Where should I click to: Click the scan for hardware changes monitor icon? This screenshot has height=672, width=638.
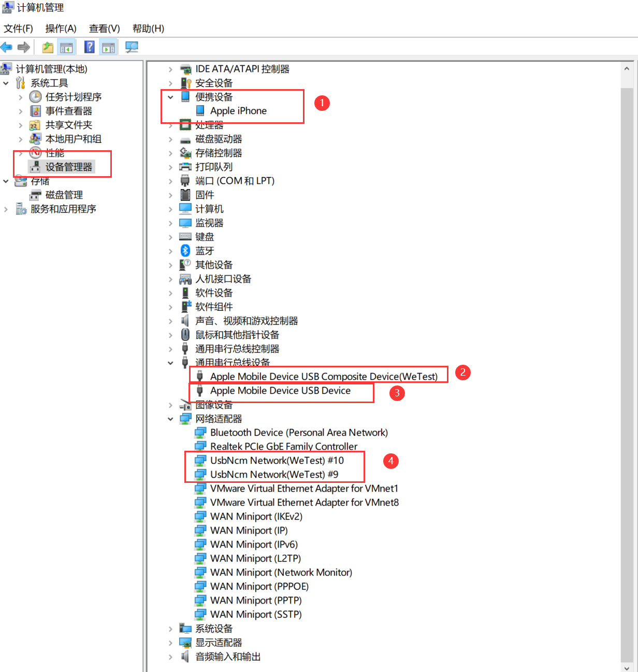[132, 48]
